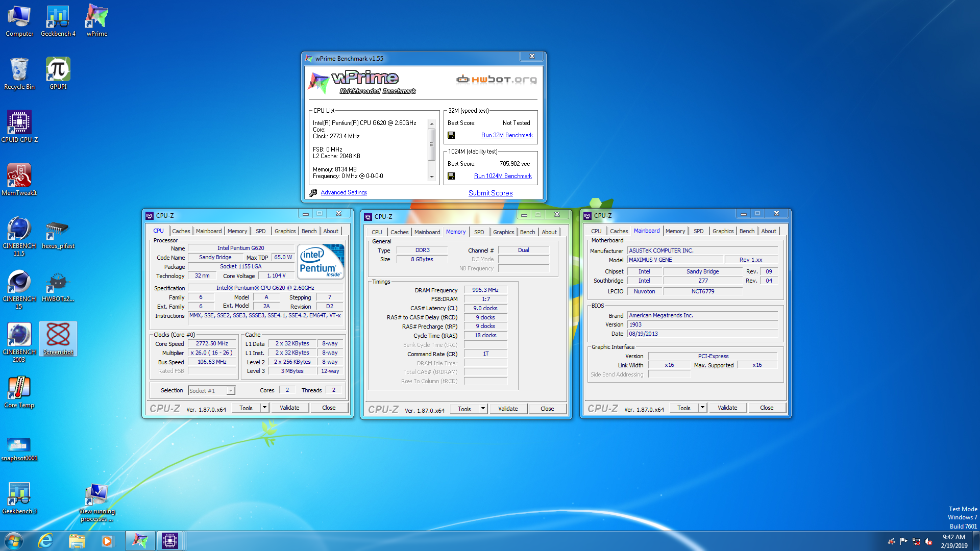Image resolution: width=980 pixels, height=551 pixels.
Task: Launch the CINEBENCH 15 shortcut
Action: pyautogui.click(x=19, y=289)
